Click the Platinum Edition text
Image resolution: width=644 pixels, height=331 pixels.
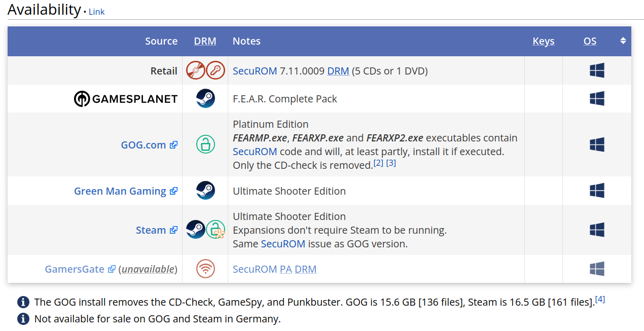click(271, 124)
